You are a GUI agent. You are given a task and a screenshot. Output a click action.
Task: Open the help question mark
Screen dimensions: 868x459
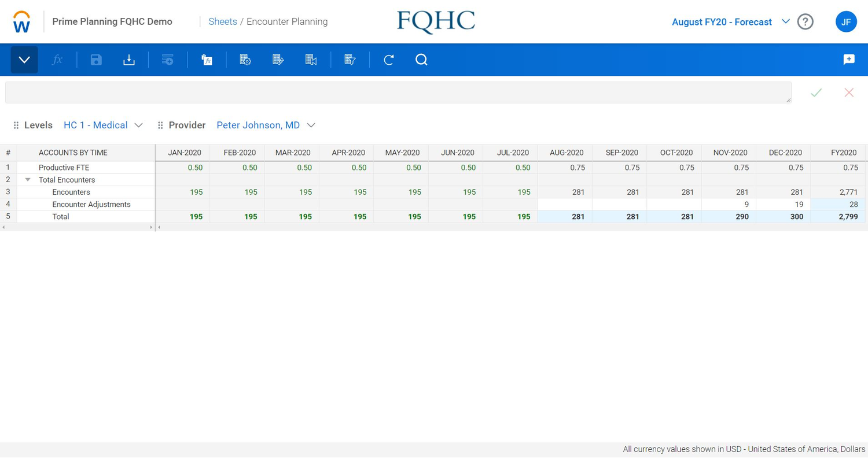pos(805,21)
